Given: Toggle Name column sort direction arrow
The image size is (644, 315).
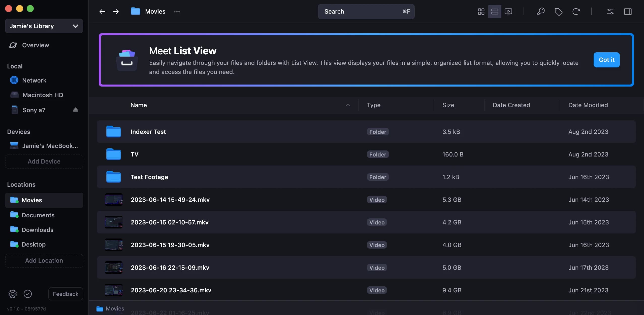Looking at the screenshot, I should click(347, 105).
